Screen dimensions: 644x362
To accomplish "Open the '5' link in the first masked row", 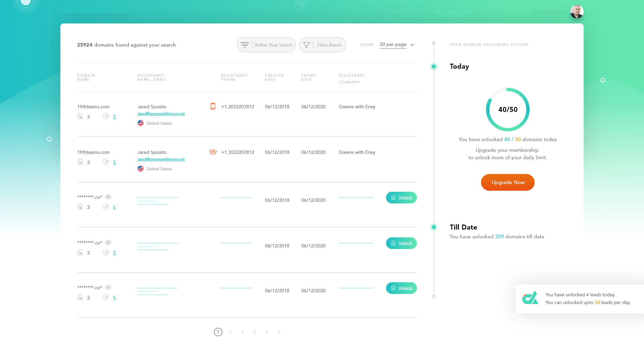I will click(114, 207).
